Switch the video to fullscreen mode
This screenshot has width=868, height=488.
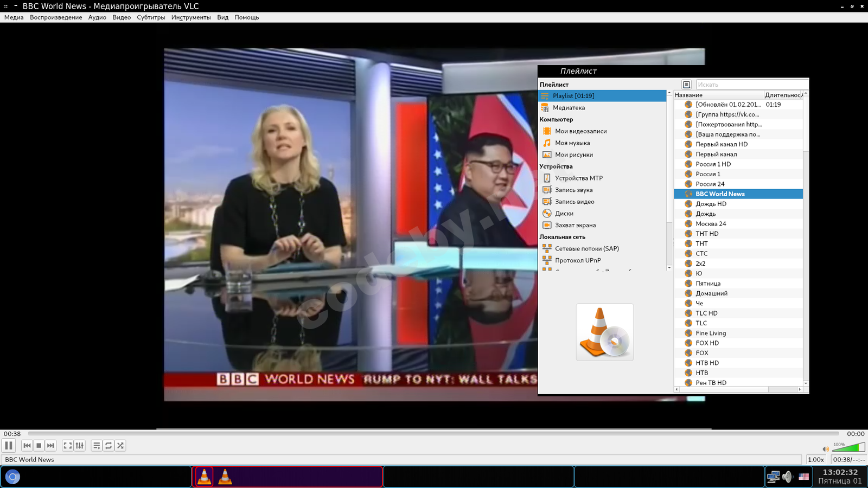[x=68, y=446]
